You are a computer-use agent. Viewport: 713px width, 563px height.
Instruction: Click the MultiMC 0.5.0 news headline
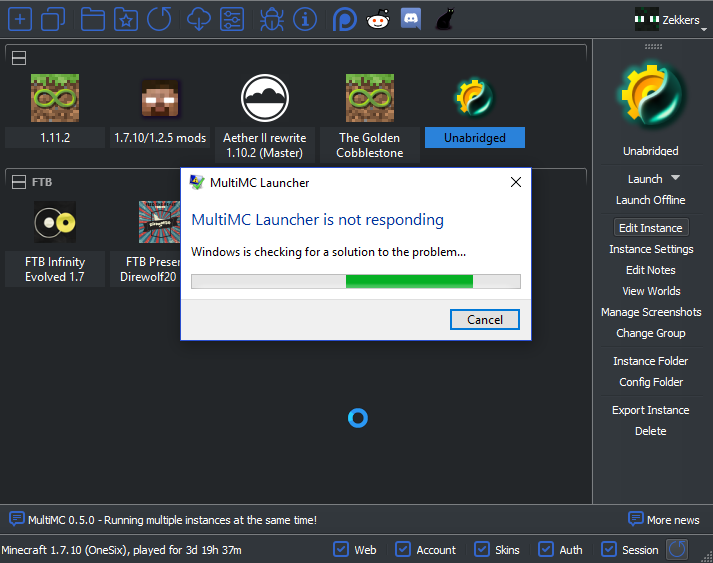click(x=172, y=520)
